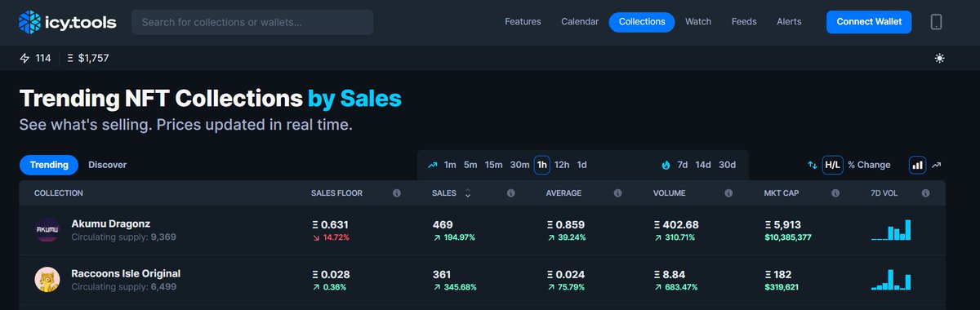Click the icy.tools logo
This screenshot has height=310, width=980.
click(x=67, y=22)
